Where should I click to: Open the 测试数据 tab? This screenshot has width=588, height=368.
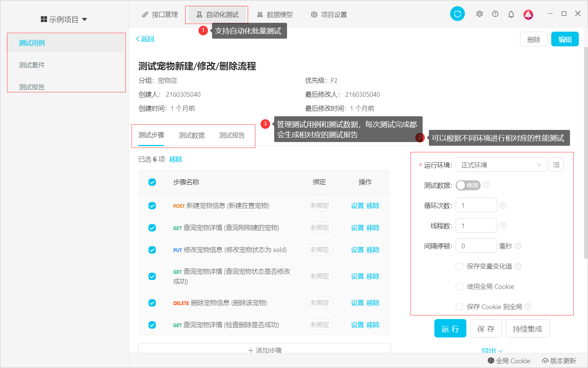[x=191, y=135]
